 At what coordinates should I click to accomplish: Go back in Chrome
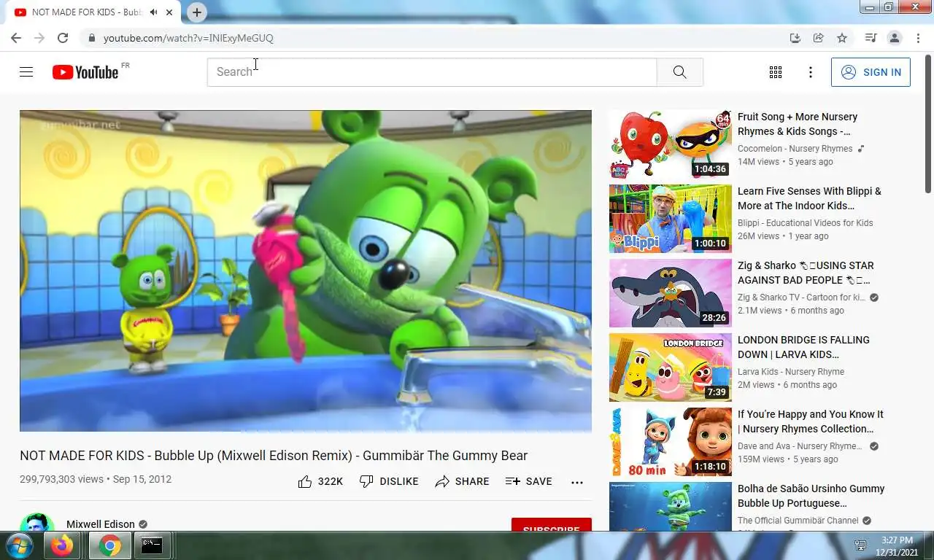tap(16, 38)
